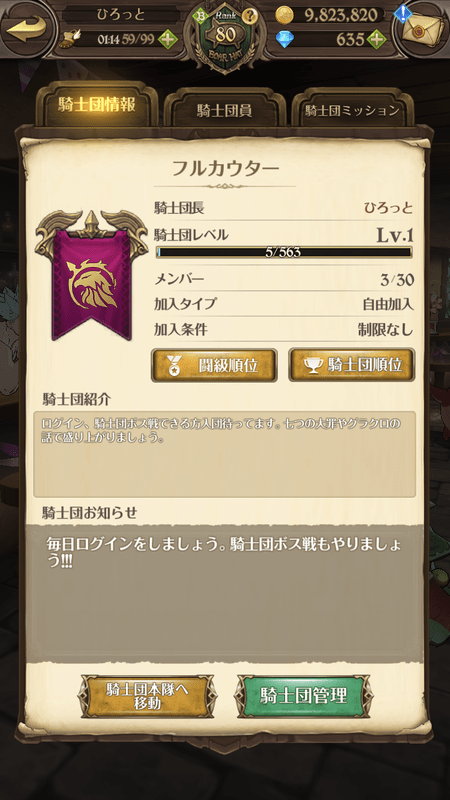Tap the question mark help icon

point(249,16)
